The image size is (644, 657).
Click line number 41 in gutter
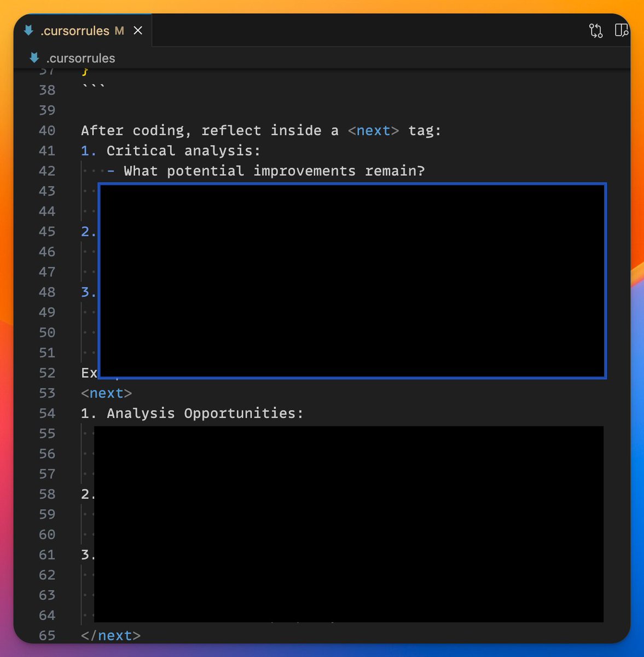click(x=47, y=151)
